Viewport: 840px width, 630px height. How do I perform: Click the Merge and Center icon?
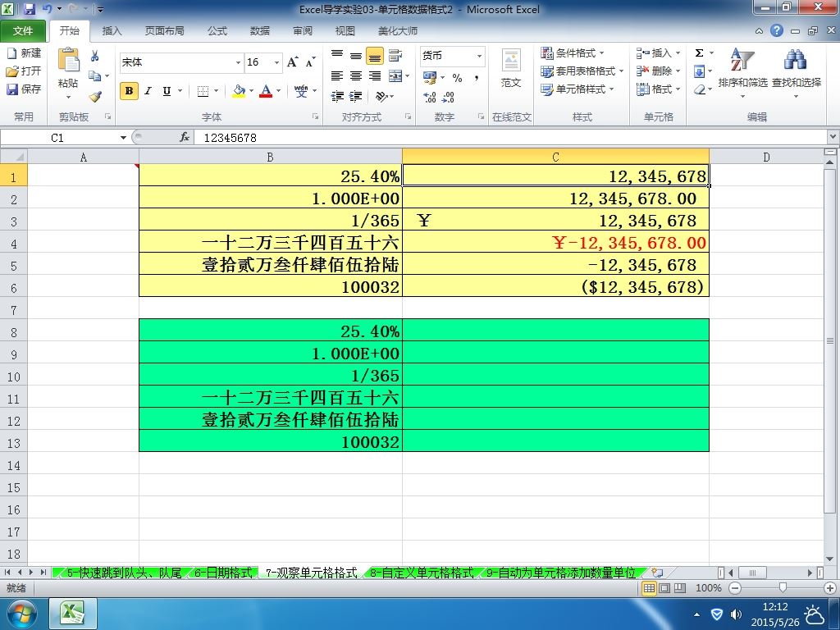(x=395, y=76)
